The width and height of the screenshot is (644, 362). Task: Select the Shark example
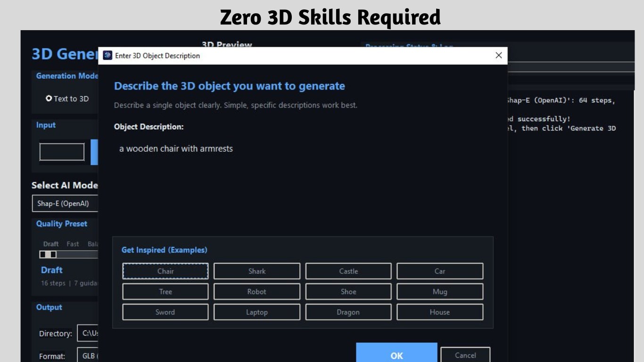tap(257, 271)
